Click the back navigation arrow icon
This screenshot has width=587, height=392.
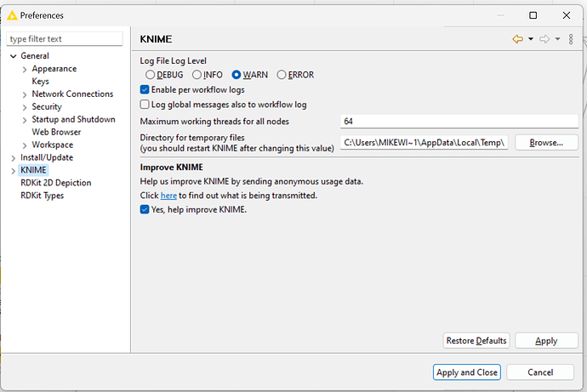(x=518, y=39)
